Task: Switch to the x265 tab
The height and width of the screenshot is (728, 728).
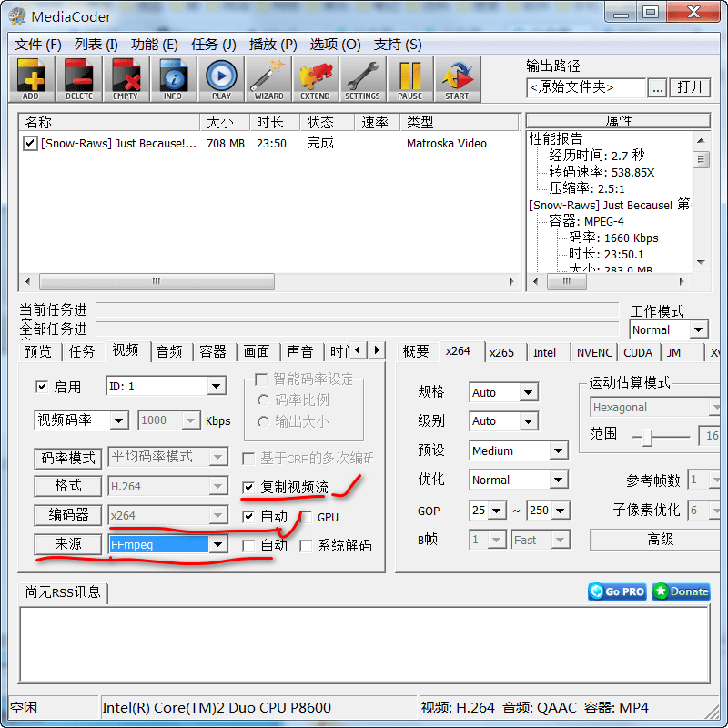Action: click(501, 352)
